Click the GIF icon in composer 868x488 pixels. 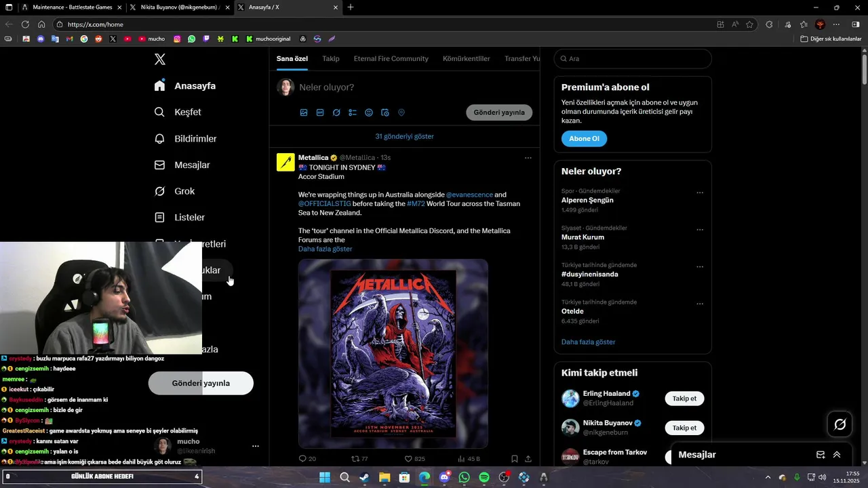point(320,113)
